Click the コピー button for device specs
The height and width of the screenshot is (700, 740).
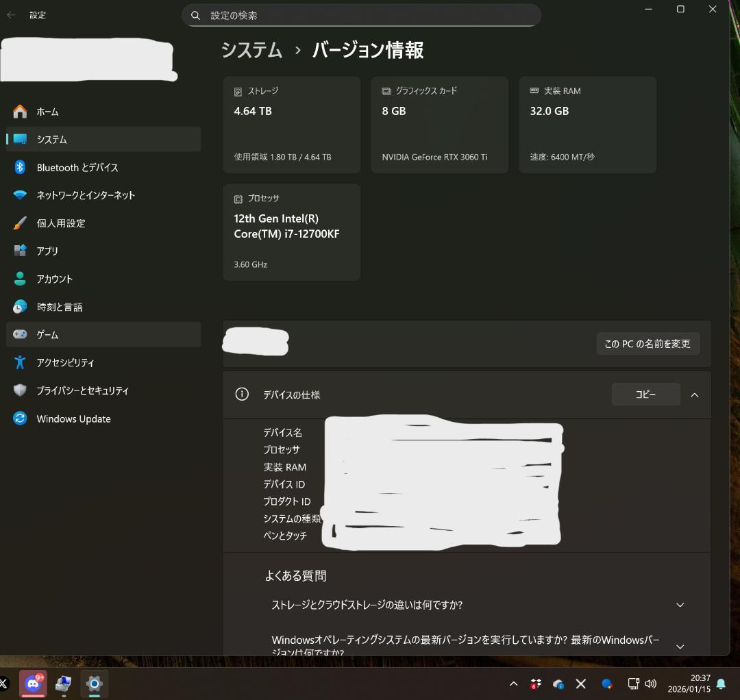pos(645,394)
